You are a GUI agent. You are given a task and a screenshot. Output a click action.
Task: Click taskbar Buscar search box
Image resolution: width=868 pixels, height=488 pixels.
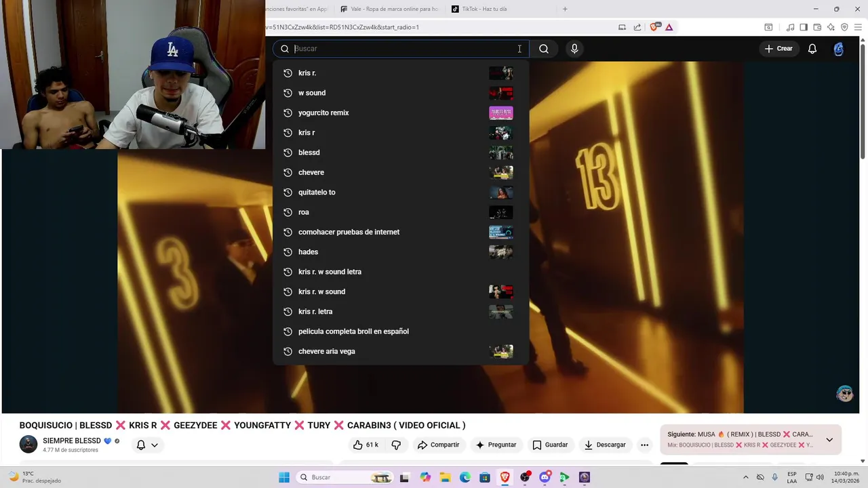346,477
